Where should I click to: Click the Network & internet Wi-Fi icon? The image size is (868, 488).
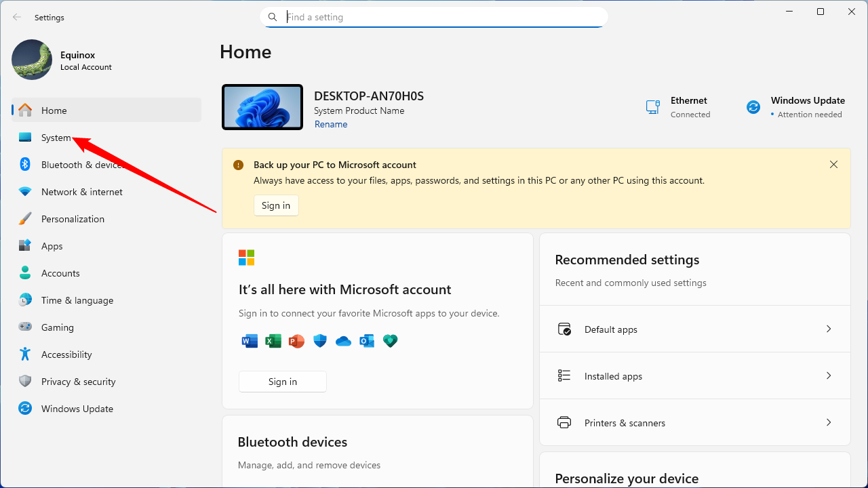(x=25, y=192)
